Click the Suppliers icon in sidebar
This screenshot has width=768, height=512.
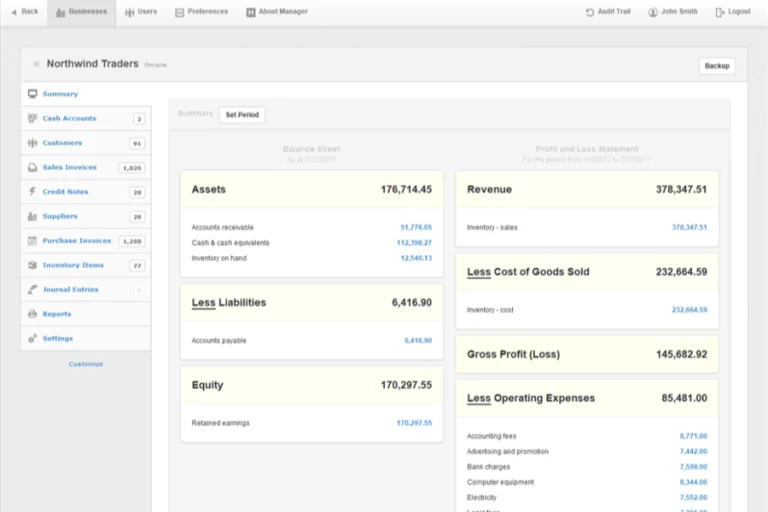32,216
